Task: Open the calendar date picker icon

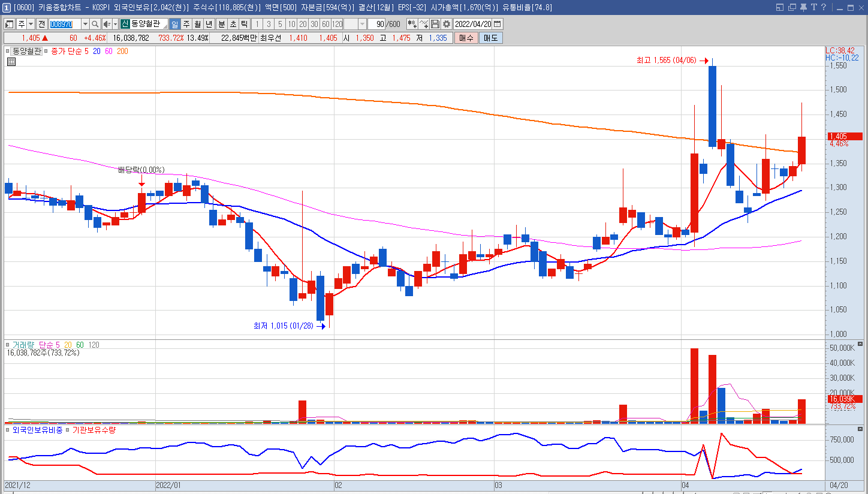Action: click(498, 24)
